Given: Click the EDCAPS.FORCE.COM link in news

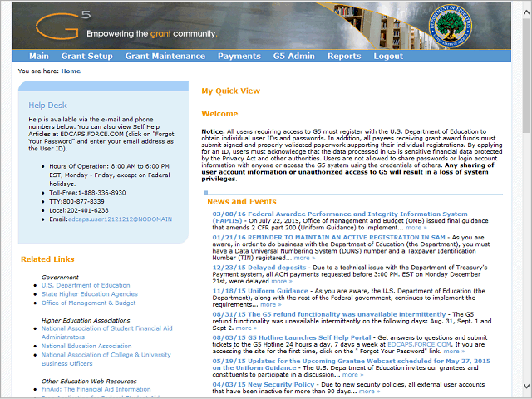Looking at the screenshot, I should click(x=419, y=345).
